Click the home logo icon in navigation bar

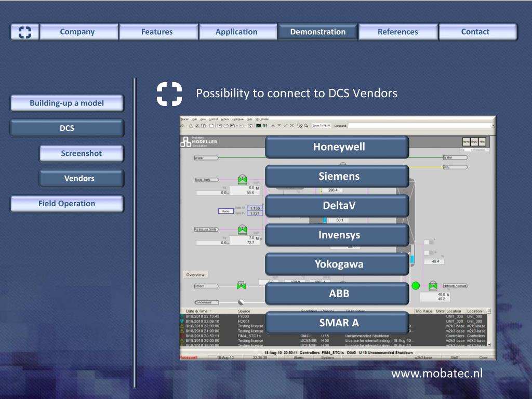(x=25, y=32)
